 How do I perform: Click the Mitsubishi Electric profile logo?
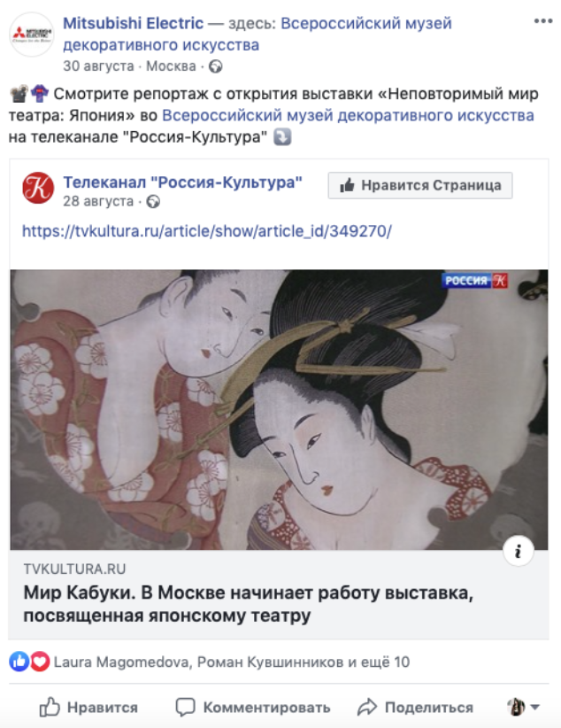[x=32, y=35]
